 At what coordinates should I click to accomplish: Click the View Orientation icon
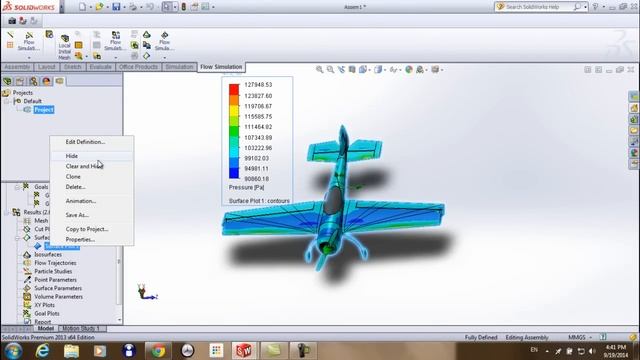(362, 70)
